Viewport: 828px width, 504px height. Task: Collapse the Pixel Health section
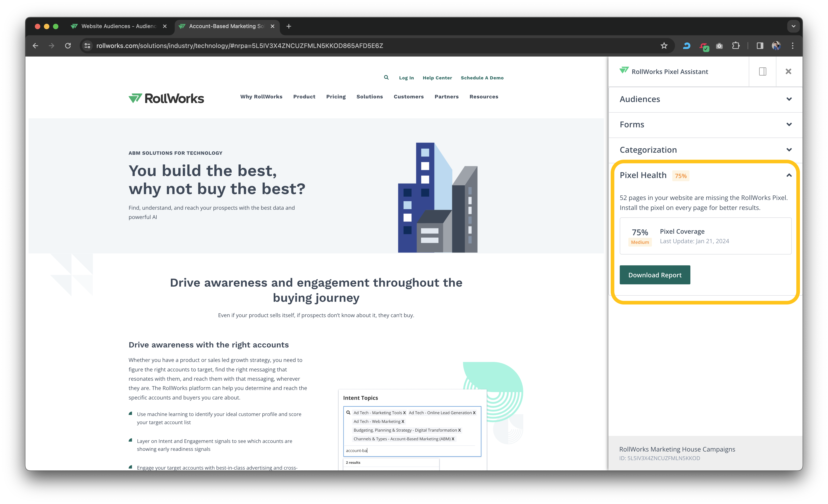point(789,175)
